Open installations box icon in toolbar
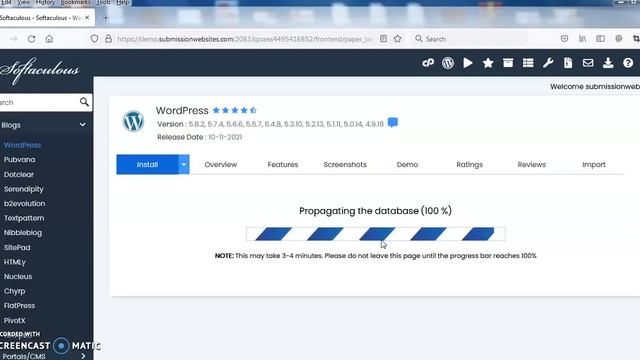 click(508, 63)
